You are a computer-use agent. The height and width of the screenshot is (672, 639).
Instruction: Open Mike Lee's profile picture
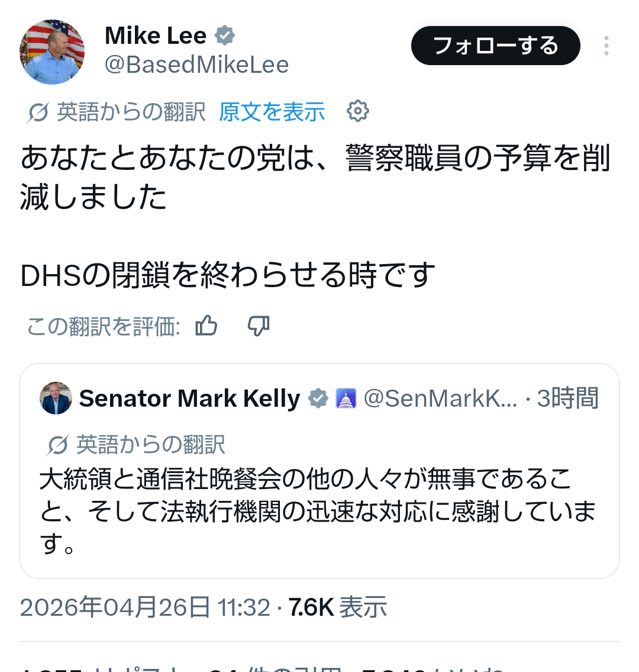(x=52, y=52)
